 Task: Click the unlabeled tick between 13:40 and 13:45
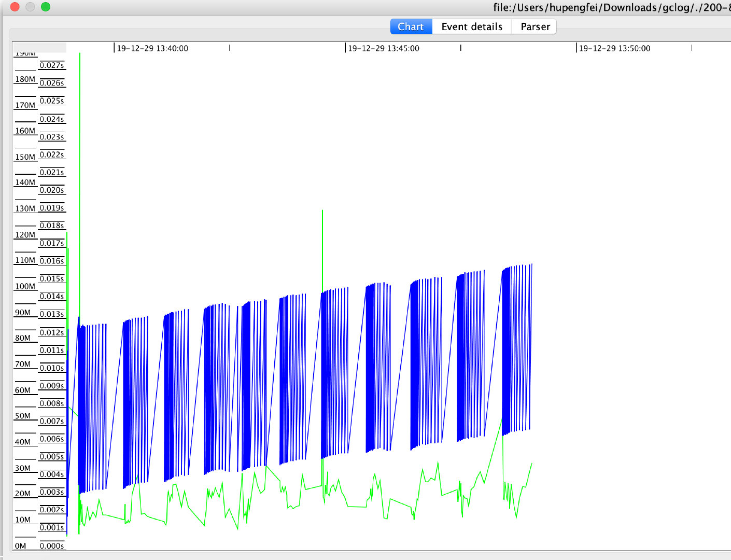click(230, 48)
